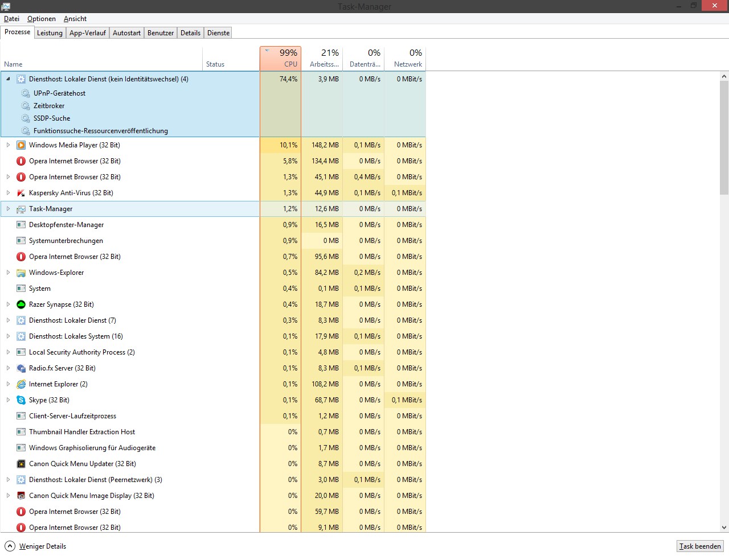
Task: Expand Diensthost: Lokales System (16)
Action: point(8,336)
